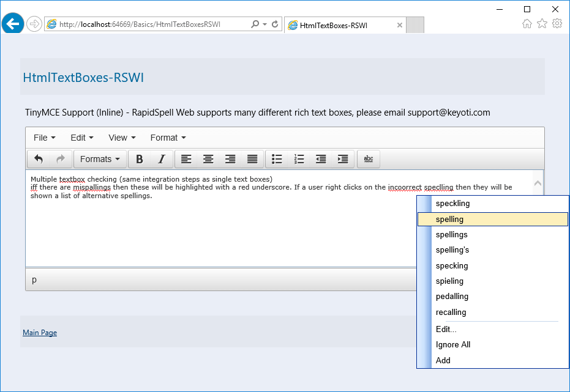570x392 pixels.
Task: Click inside the browser address bar
Action: tap(153, 24)
